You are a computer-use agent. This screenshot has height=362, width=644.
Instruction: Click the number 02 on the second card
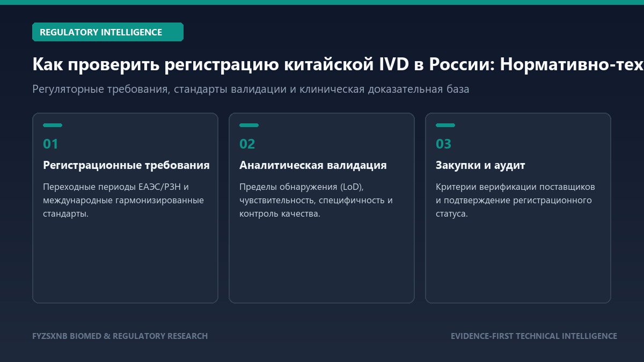(247, 144)
